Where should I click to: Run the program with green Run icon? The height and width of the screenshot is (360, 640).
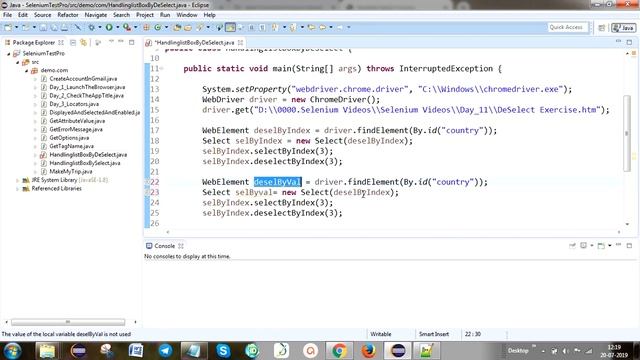pyautogui.click(x=109, y=27)
